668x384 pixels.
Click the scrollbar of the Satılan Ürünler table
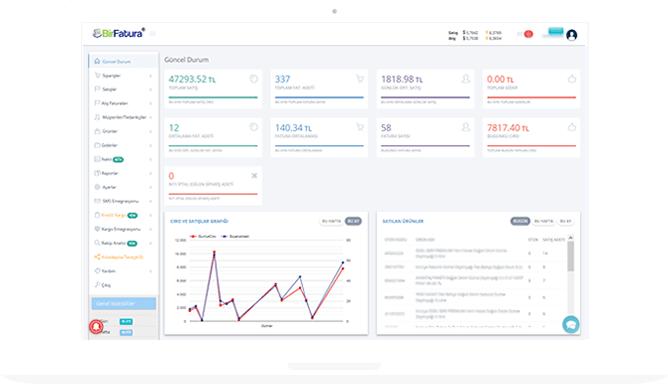click(570, 256)
